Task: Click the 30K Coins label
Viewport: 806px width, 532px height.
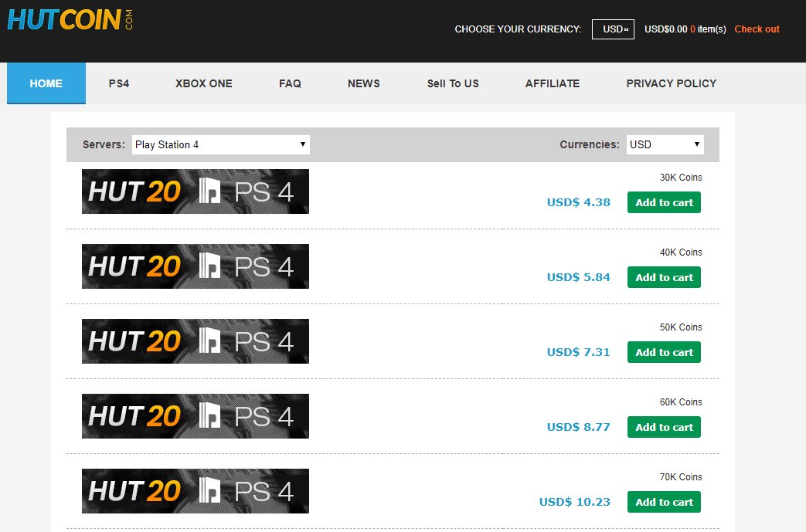Action: tap(681, 177)
